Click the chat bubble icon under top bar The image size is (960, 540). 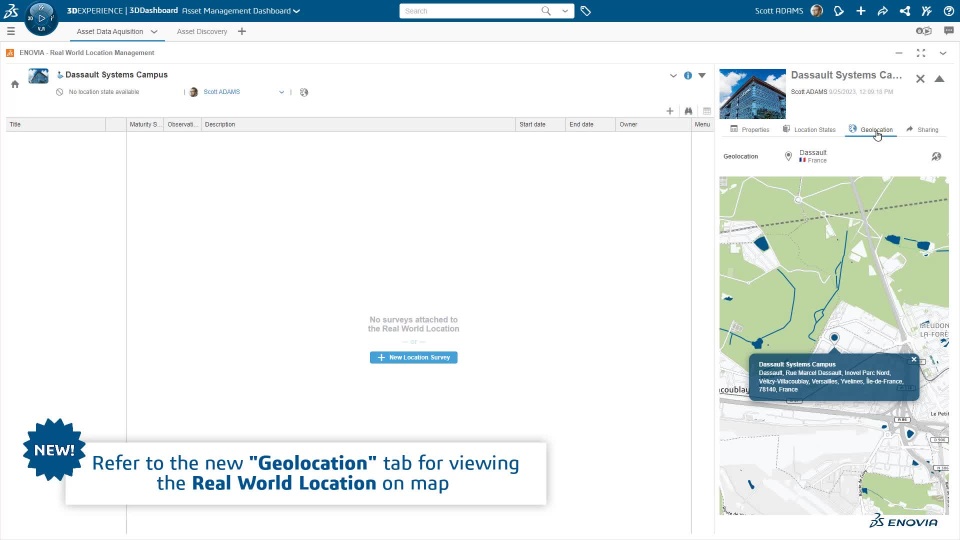click(x=948, y=31)
